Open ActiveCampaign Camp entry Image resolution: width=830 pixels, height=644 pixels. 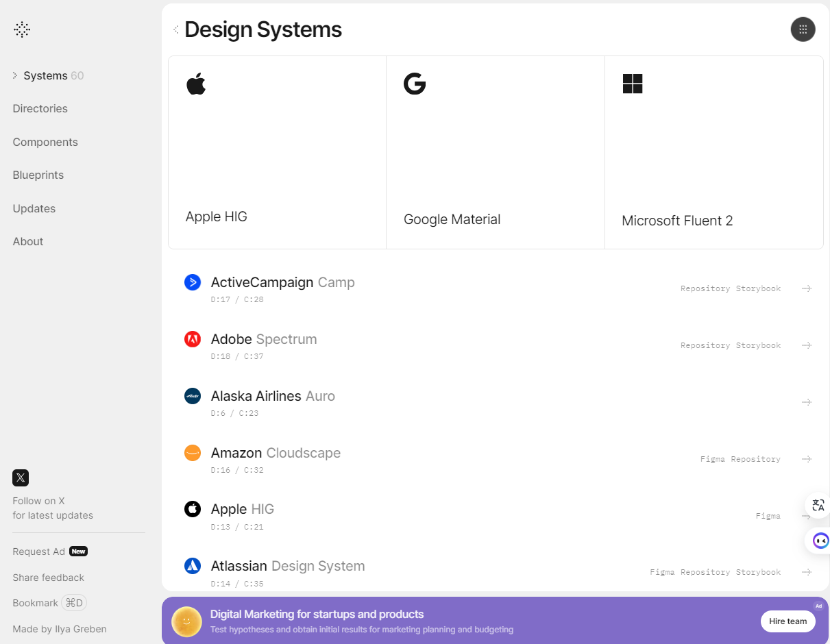click(282, 282)
